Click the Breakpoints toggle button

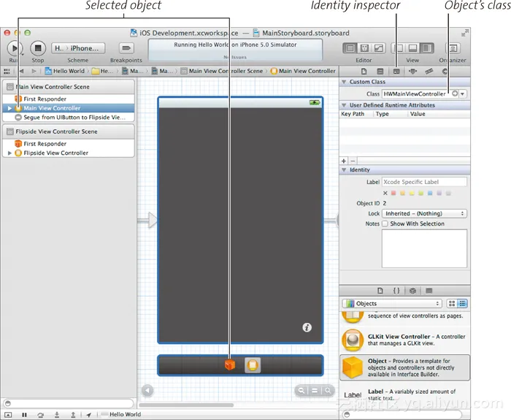click(x=126, y=48)
